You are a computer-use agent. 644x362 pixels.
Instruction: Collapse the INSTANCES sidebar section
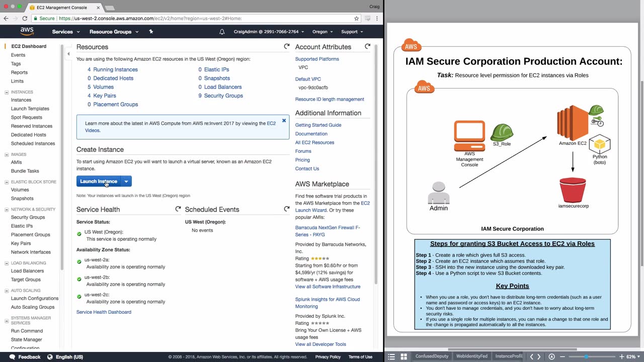7,92
